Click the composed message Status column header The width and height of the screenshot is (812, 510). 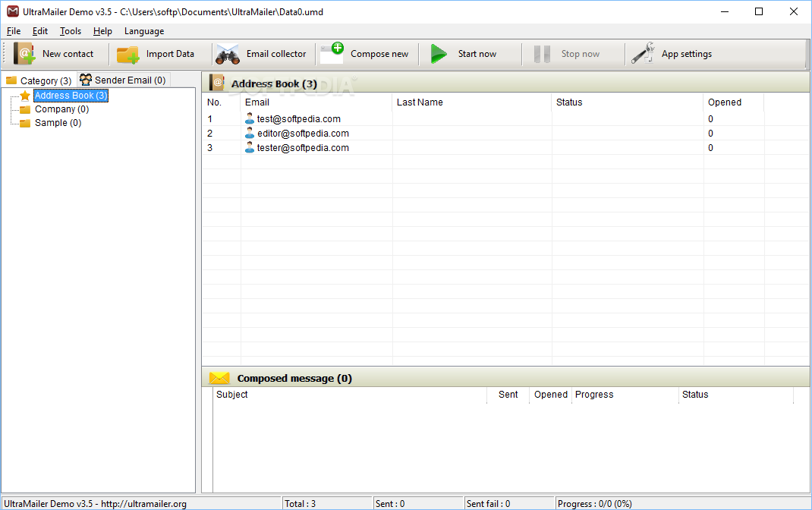tap(736, 395)
